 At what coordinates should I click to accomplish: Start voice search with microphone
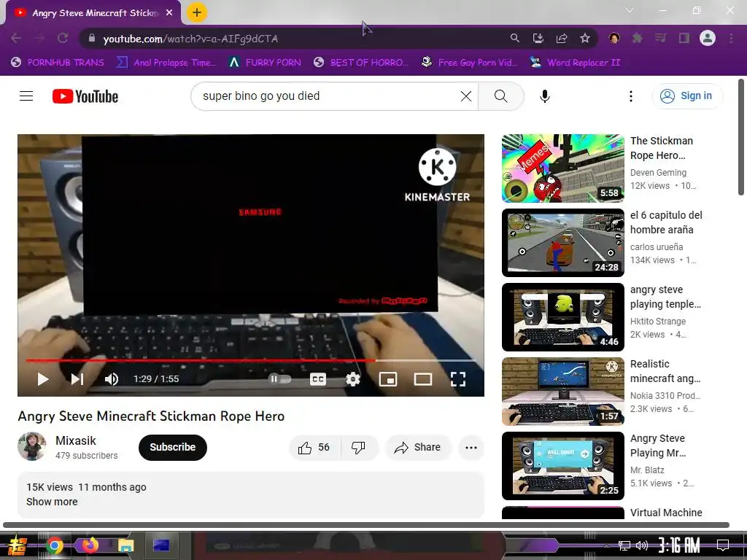544,96
